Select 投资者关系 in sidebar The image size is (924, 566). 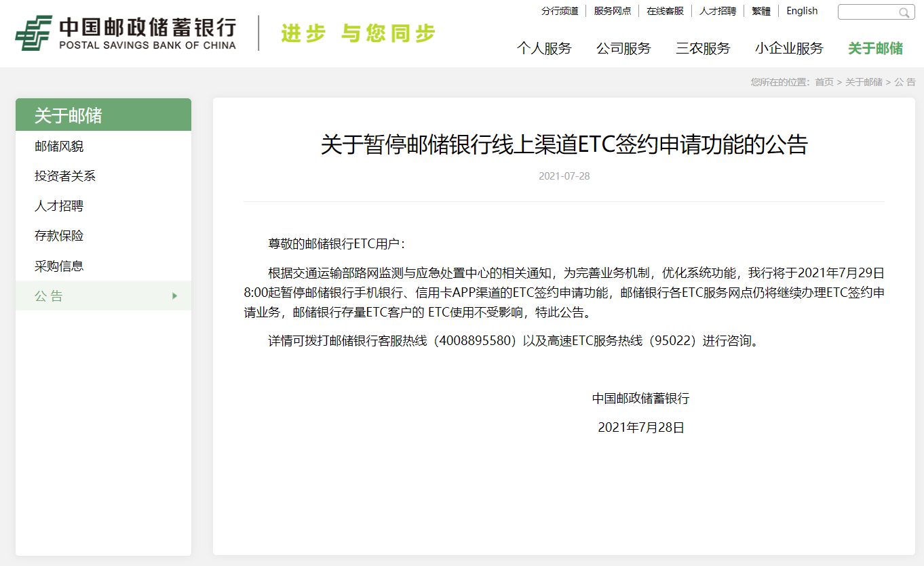tap(103, 176)
